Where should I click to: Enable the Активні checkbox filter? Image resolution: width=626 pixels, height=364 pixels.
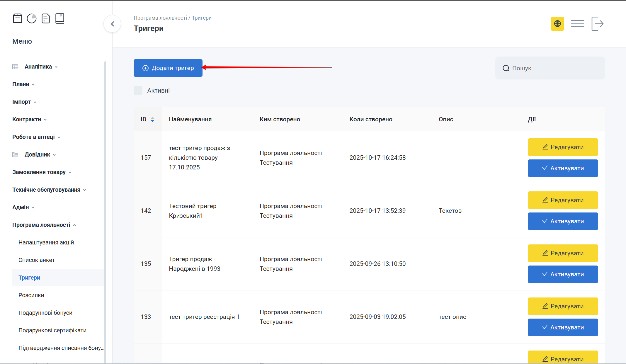click(138, 91)
